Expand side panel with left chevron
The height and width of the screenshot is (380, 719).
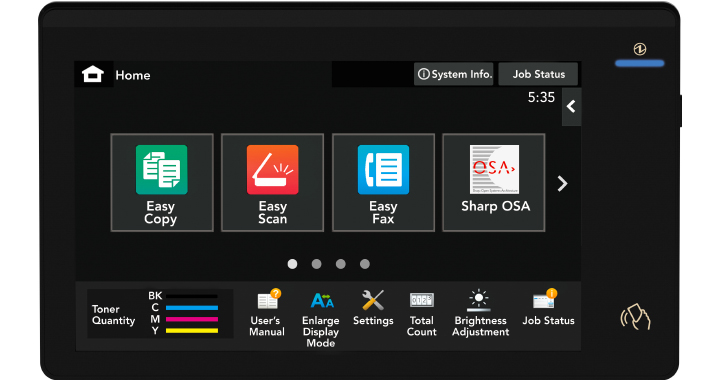tap(571, 107)
